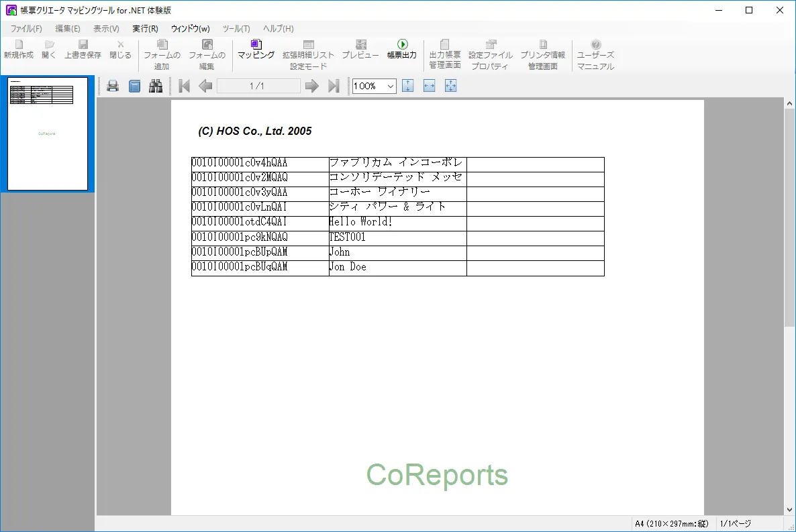Go to the next page arrow
The image size is (796, 532).
click(311, 86)
